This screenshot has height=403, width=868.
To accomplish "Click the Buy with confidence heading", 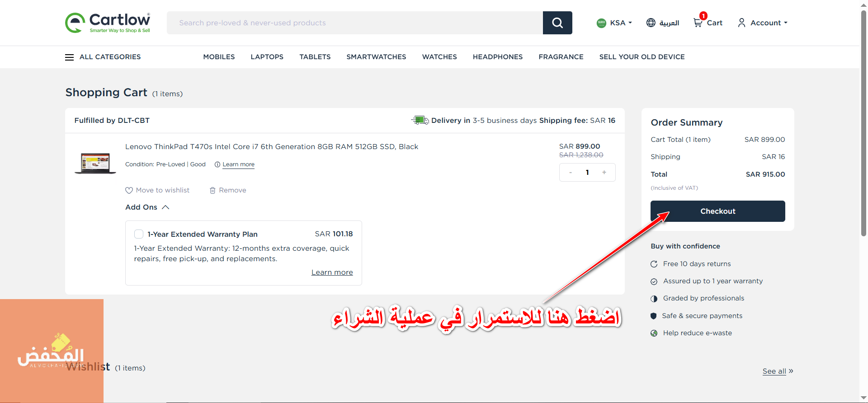I will [685, 246].
